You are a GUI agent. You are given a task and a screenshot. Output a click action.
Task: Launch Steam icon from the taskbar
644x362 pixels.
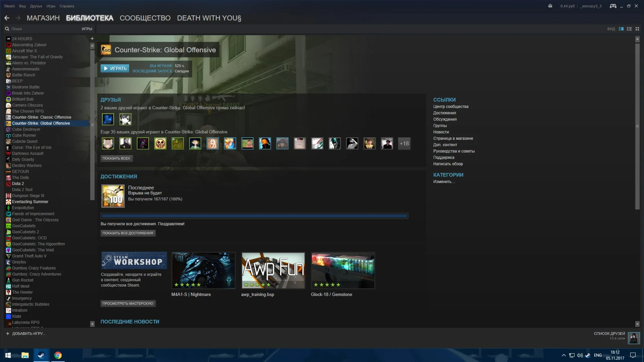41,355
